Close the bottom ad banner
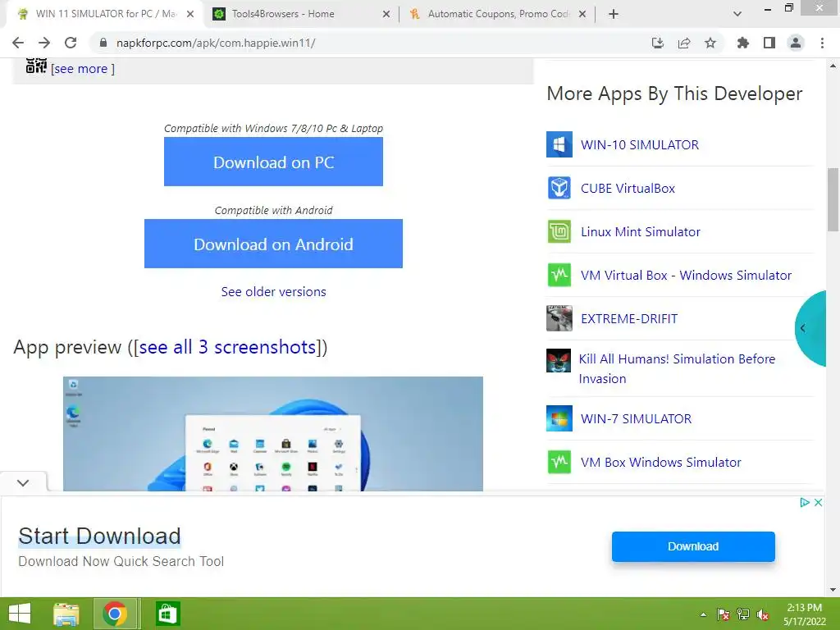 click(818, 503)
